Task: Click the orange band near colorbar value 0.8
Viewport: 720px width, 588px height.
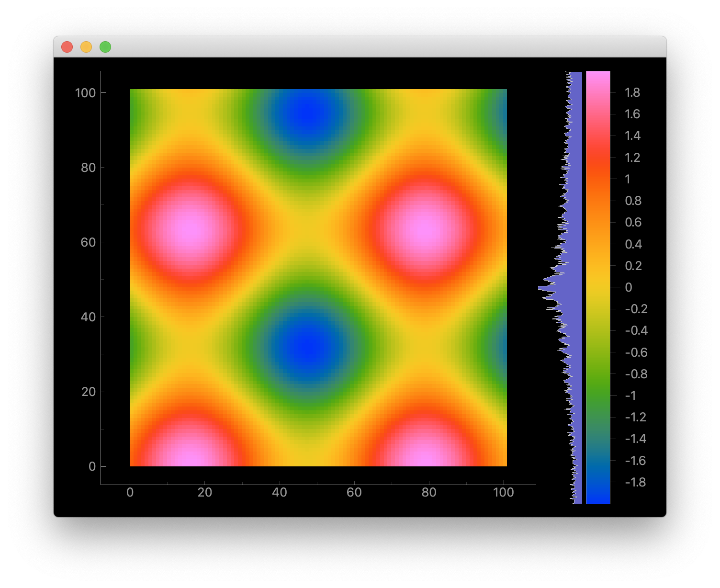Action: coord(597,201)
